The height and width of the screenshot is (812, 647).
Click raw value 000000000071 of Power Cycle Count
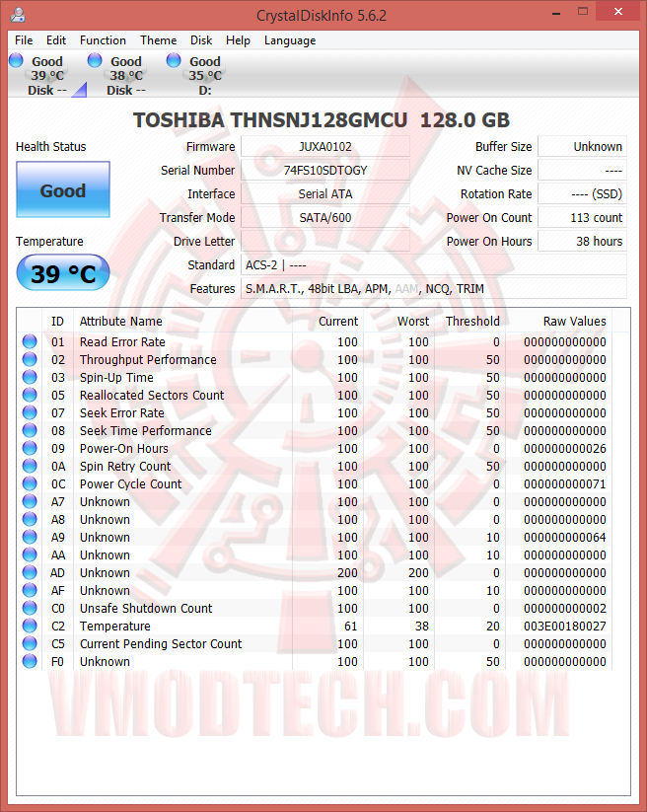[565, 484]
